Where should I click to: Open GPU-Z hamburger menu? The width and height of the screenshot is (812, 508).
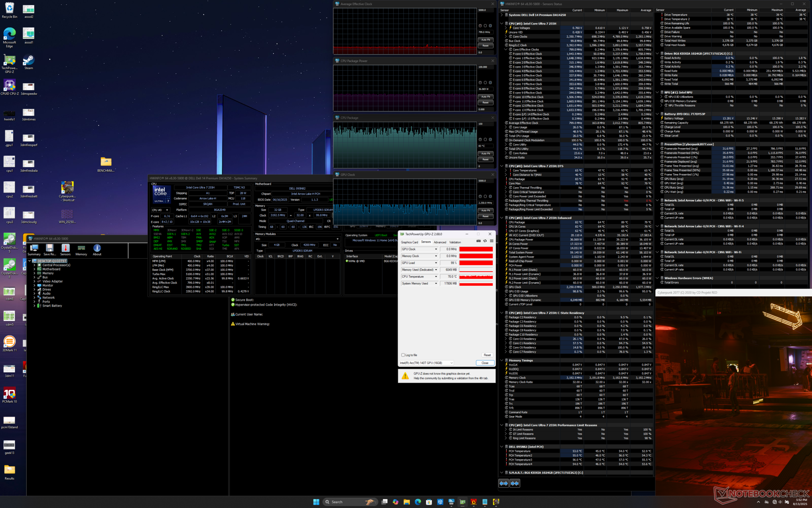pyautogui.click(x=491, y=241)
